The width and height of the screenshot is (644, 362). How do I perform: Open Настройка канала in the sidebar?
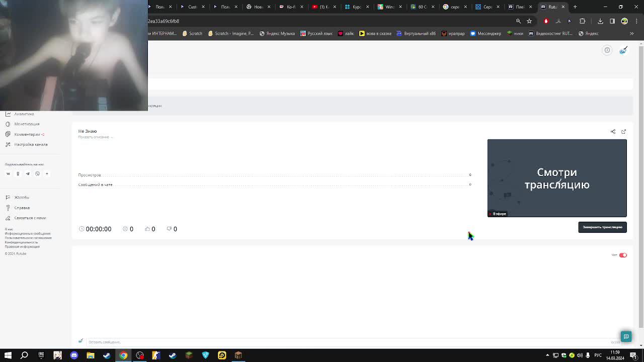(x=26, y=144)
